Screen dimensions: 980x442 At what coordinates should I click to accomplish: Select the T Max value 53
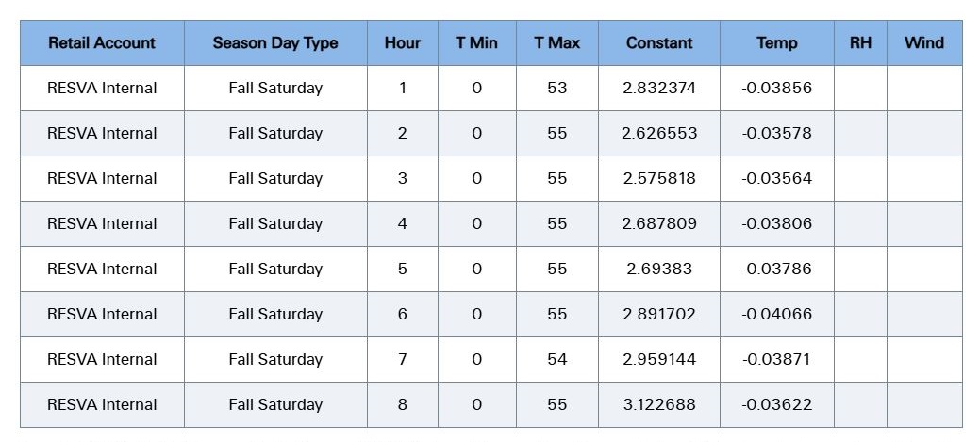point(556,88)
